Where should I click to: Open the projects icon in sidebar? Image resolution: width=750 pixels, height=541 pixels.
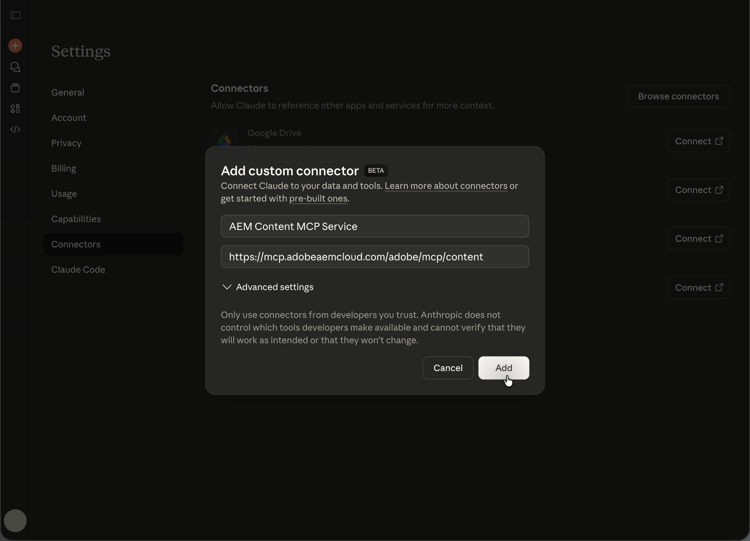(x=15, y=88)
